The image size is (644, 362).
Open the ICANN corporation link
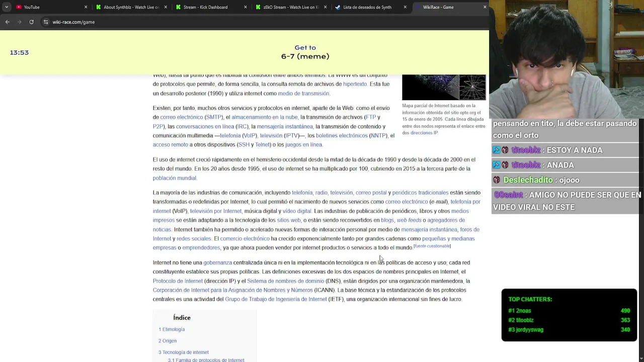pos(232,290)
